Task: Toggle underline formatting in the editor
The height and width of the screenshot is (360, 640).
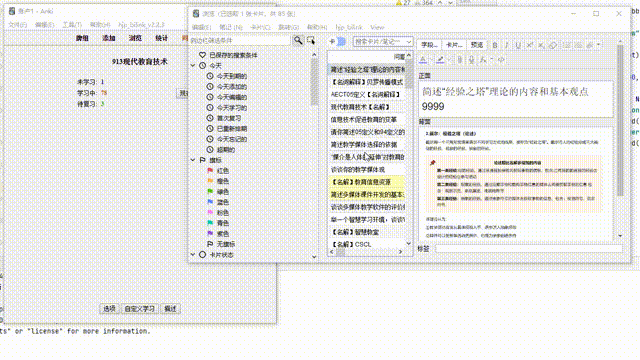Action: pyautogui.click(x=518, y=45)
